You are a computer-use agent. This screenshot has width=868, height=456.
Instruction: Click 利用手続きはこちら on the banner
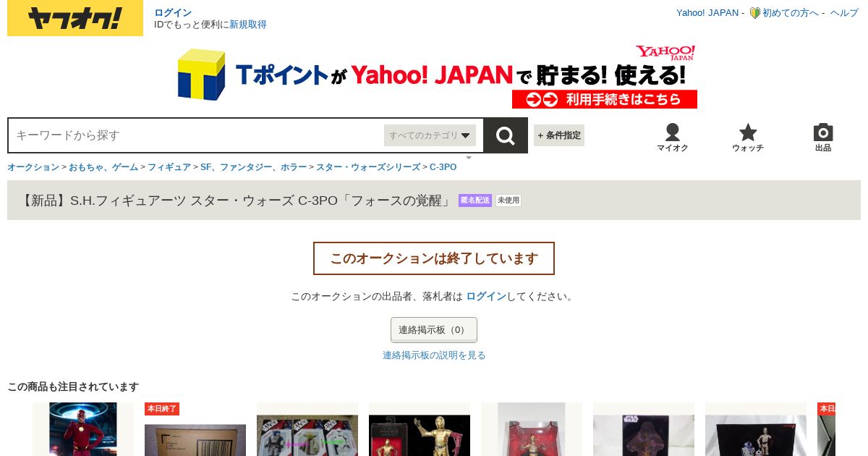coord(605,99)
